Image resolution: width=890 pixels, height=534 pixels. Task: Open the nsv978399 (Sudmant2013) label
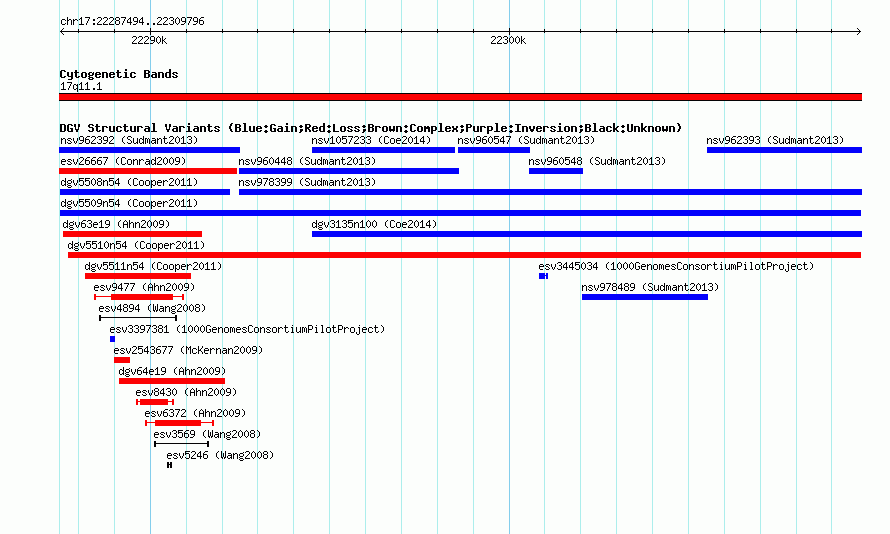(307, 182)
